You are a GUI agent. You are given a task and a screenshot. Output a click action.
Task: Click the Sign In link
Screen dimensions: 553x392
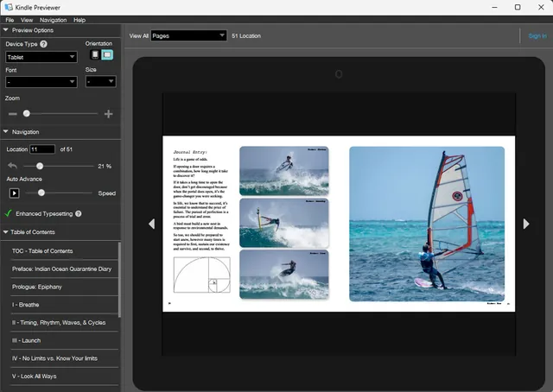(537, 36)
